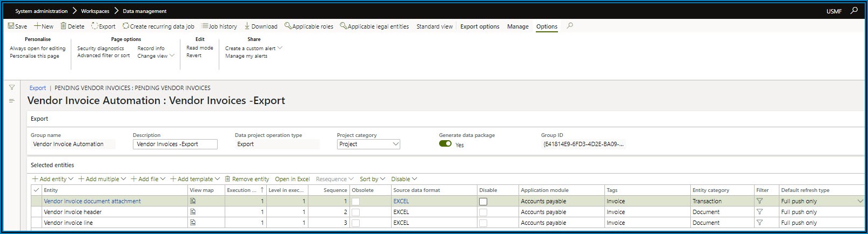Open the Manage menu tab
This screenshot has width=868, height=234.
(x=517, y=26)
